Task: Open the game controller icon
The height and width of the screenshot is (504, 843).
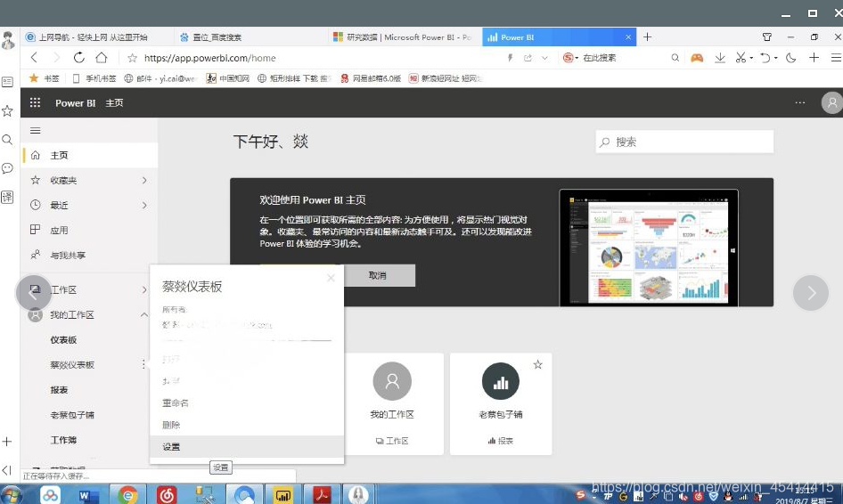Action: pos(697,58)
